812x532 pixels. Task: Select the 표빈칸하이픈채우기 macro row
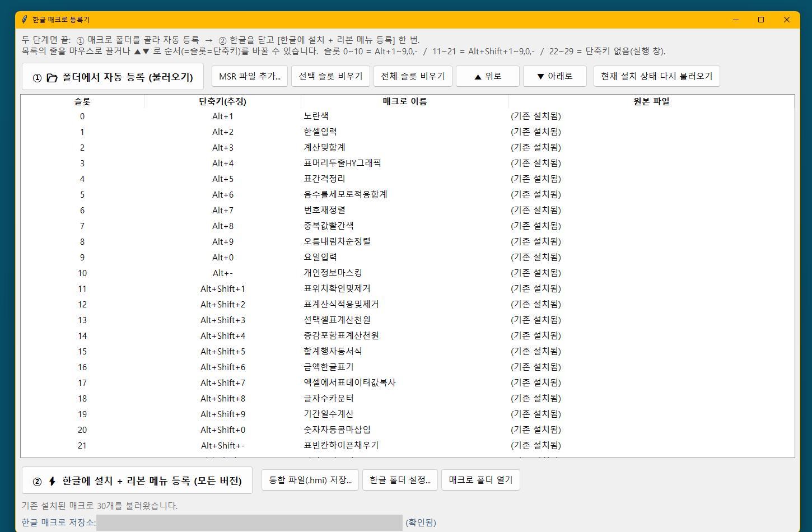408,445
